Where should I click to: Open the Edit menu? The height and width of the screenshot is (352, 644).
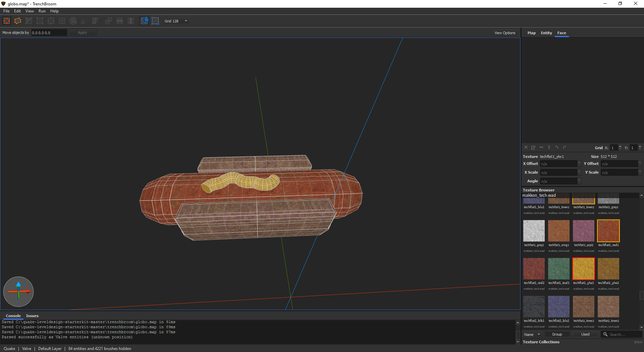point(17,11)
